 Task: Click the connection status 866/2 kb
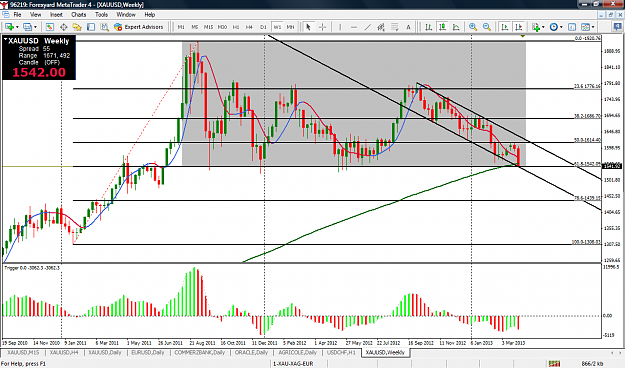click(592, 364)
